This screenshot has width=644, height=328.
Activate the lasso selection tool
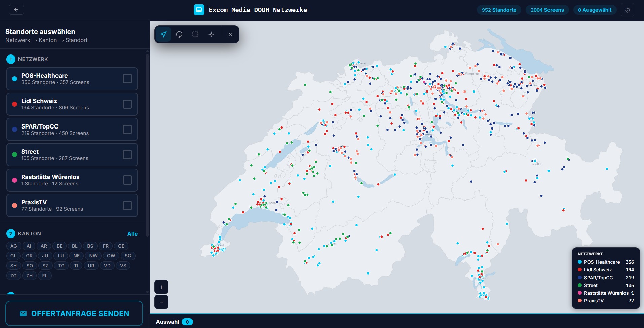point(179,34)
